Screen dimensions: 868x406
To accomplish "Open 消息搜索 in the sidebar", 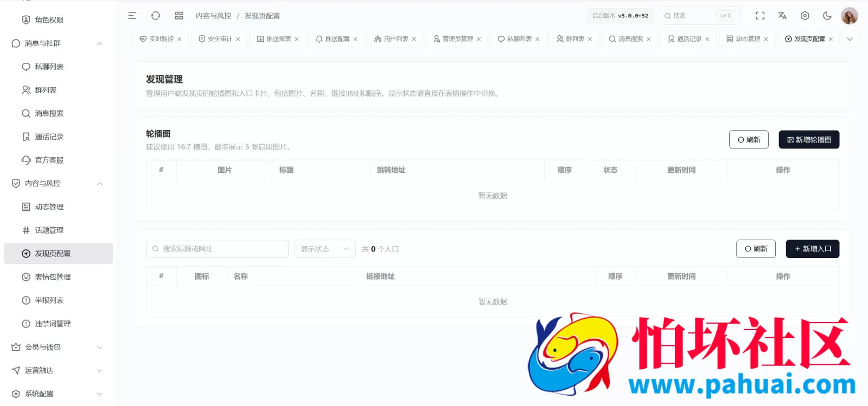I will click(59, 113).
